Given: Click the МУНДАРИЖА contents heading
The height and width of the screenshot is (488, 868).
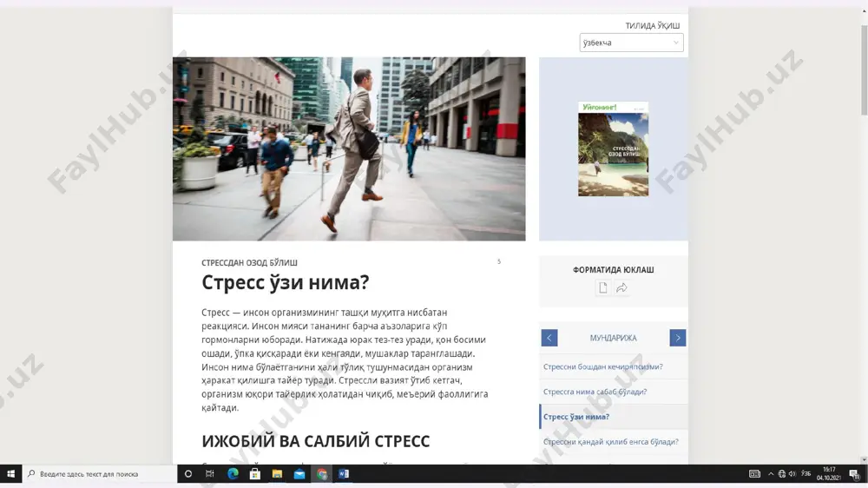Looking at the screenshot, I should click(x=613, y=338).
